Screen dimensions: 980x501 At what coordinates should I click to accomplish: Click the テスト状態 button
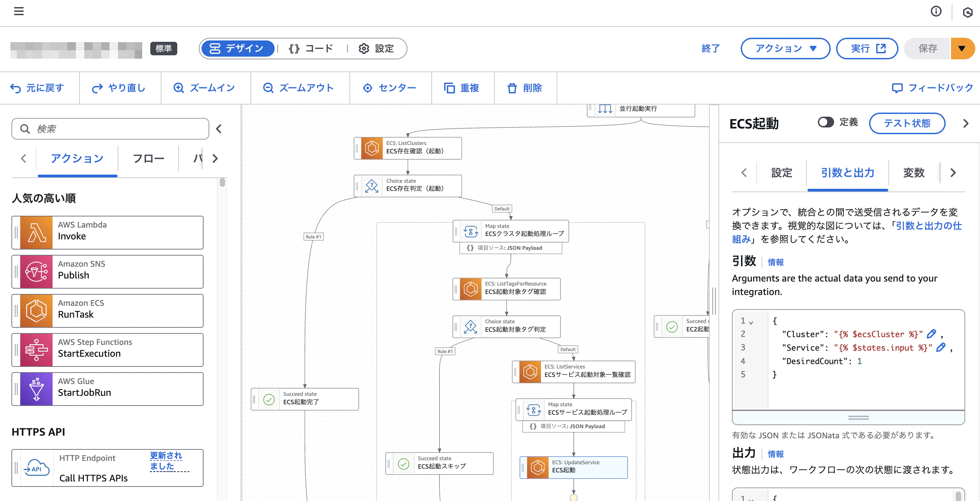coord(907,123)
